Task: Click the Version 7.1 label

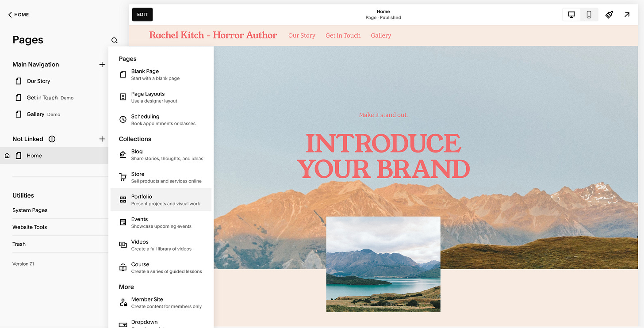Action: (x=23, y=264)
